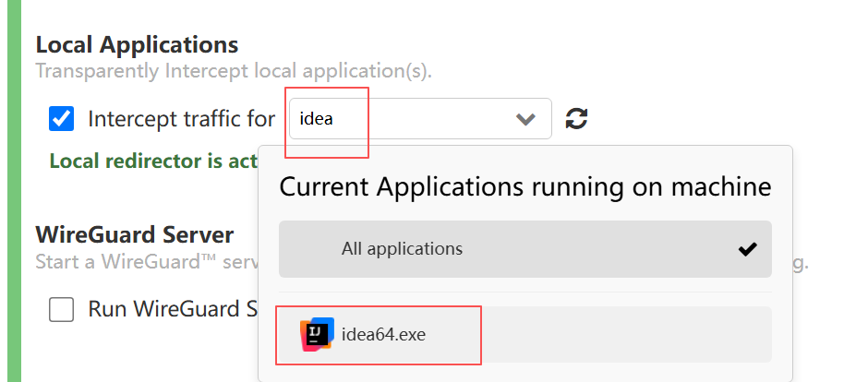Click the Start a WireGuard server description
This screenshot has width=868, height=382.
pyautogui.click(x=147, y=261)
